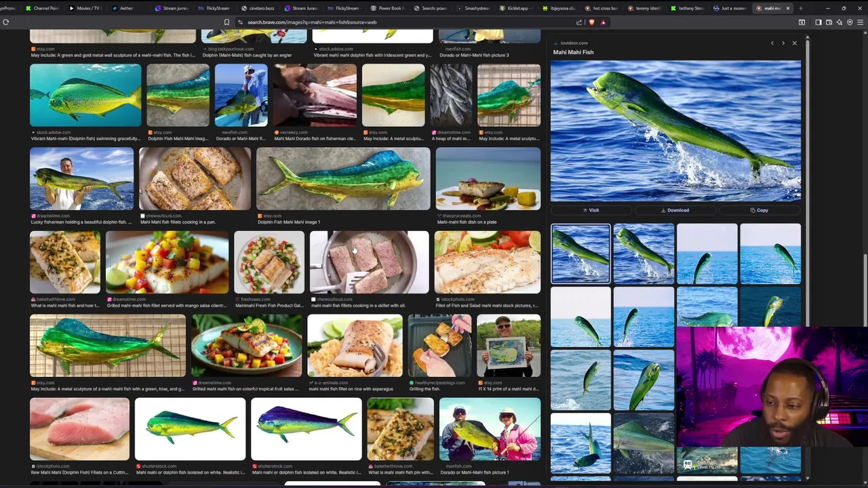
Task: Click the bookmark icon in address bar
Action: (226, 22)
